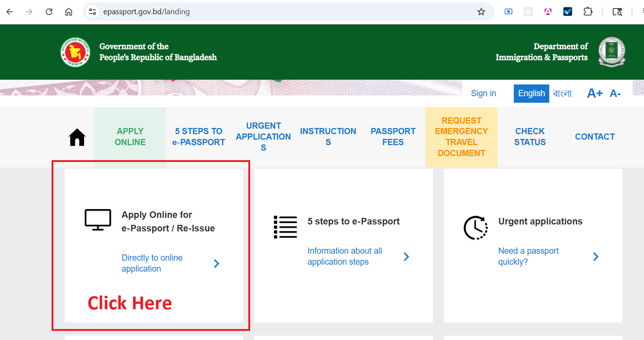Image resolution: width=644 pixels, height=340 pixels.
Task: Expand chevron beside Need a passport quickly
Action: [x=596, y=257]
